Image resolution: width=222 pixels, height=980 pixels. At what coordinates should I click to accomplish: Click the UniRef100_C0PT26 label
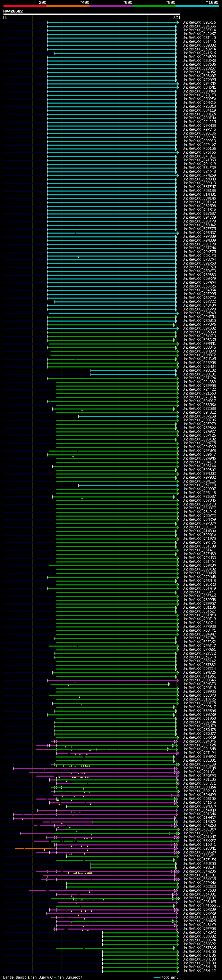click(x=199, y=435)
